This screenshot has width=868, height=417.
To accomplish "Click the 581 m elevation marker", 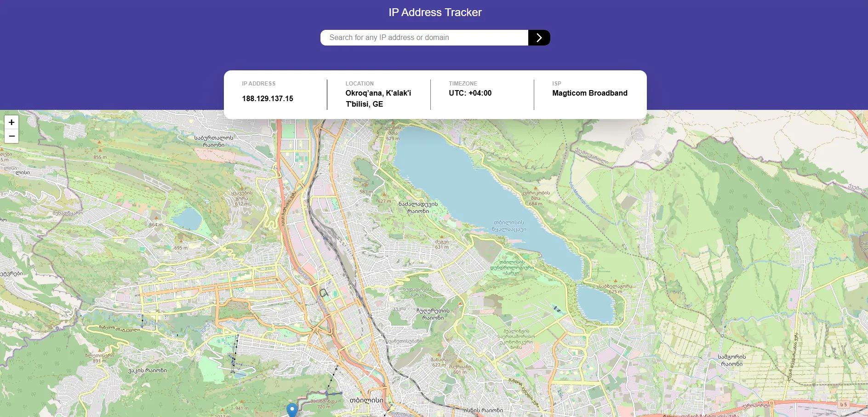I will click(366, 192).
